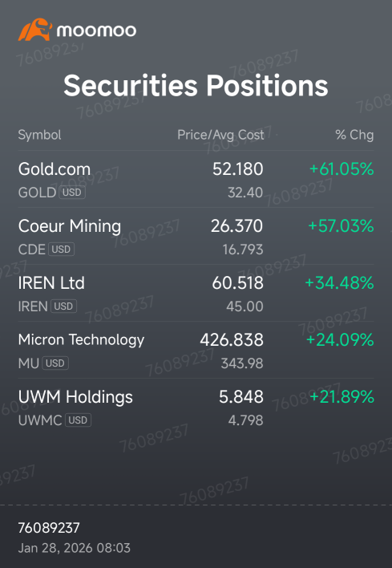Image resolution: width=392 pixels, height=568 pixels.
Task: Open the Gold.com position row
Action: click(x=196, y=180)
